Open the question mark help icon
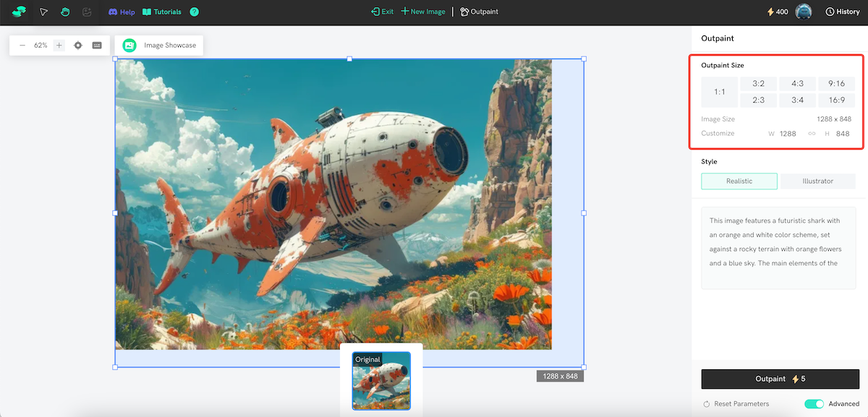This screenshot has width=868, height=417. point(193,12)
